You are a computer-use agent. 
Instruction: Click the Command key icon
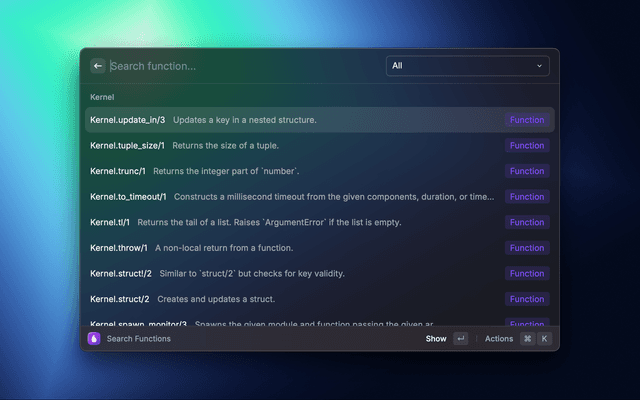527,339
